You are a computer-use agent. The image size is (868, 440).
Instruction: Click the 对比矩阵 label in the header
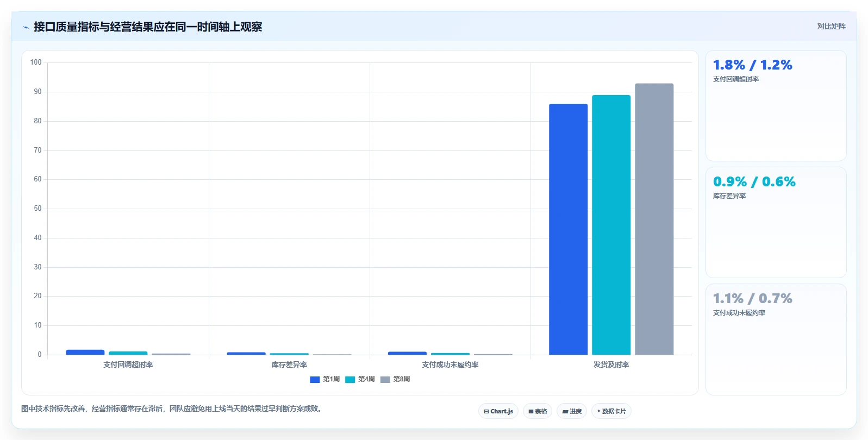point(831,26)
